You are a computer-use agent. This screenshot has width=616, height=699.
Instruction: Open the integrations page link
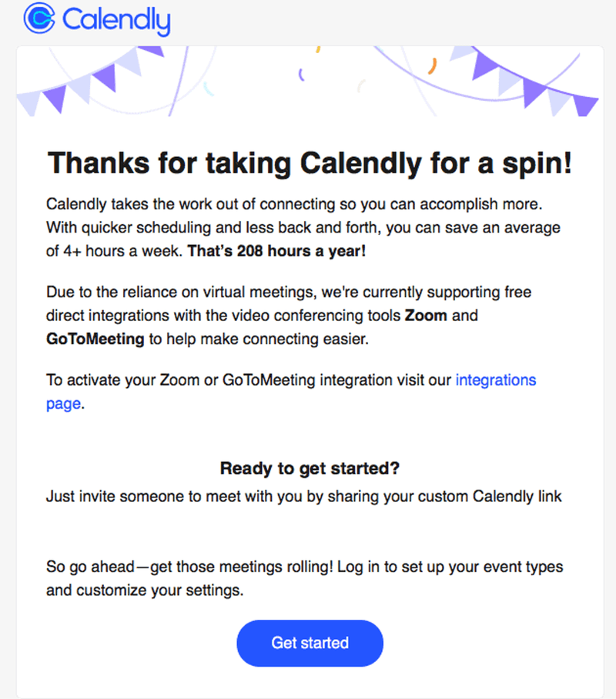(x=496, y=380)
